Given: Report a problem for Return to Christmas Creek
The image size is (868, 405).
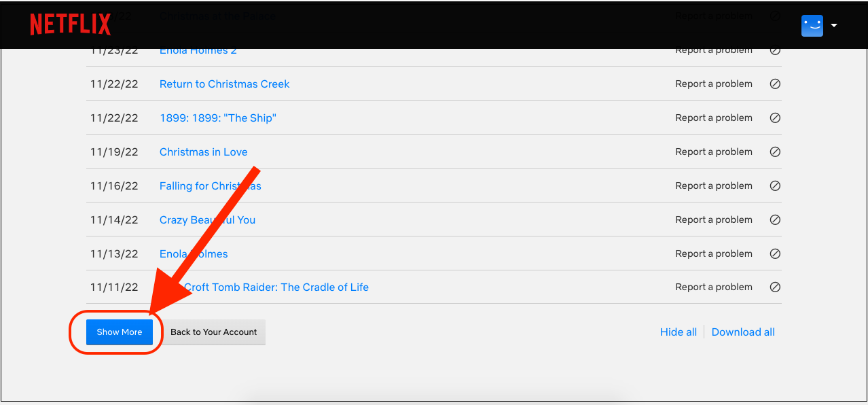Looking at the screenshot, I should coord(714,84).
